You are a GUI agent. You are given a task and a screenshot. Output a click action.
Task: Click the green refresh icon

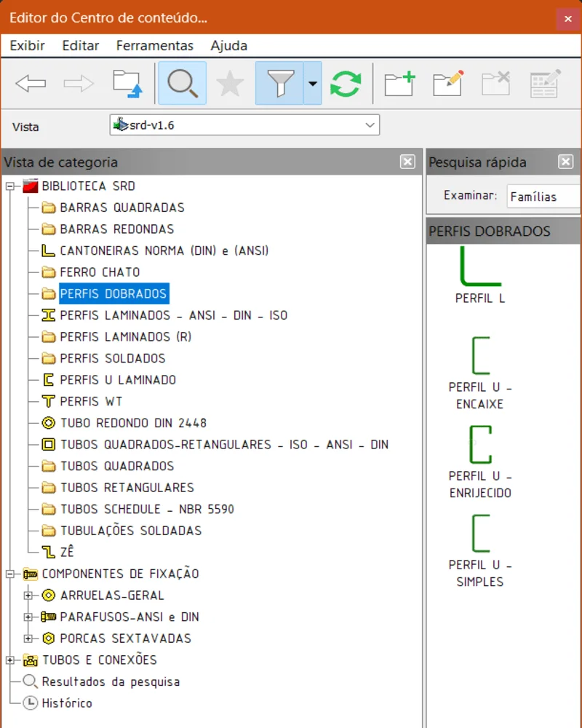click(x=346, y=84)
